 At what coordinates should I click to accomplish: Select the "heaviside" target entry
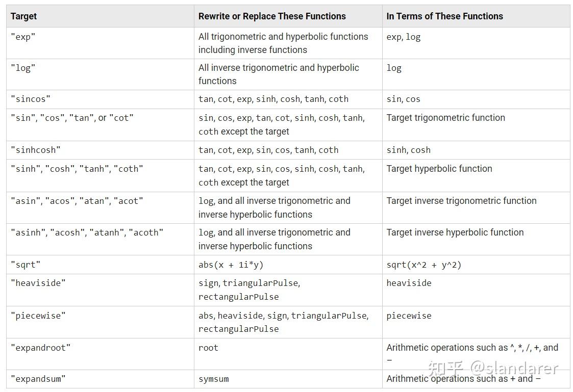tap(38, 283)
